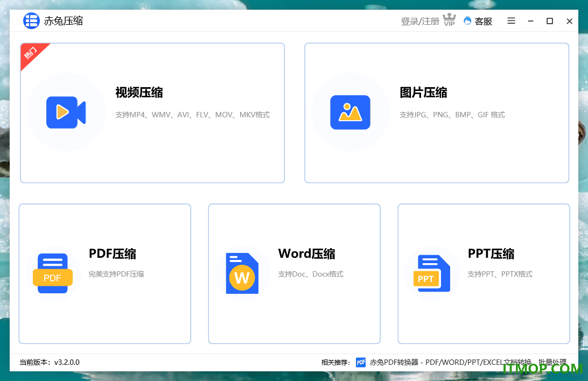Open Word压缩 feature title
Screen dimensions: 588x381
tap(307, 253)
